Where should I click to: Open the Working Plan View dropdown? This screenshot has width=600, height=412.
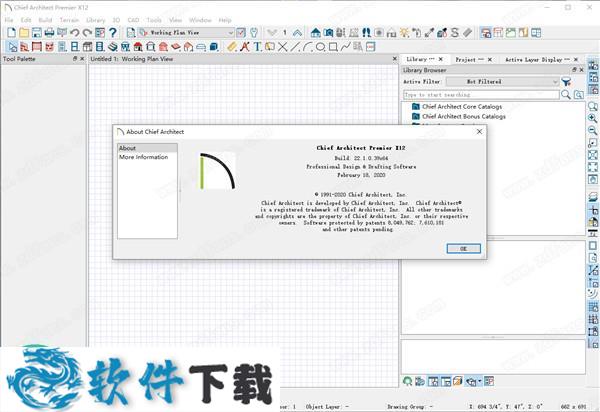pos(186,33)
